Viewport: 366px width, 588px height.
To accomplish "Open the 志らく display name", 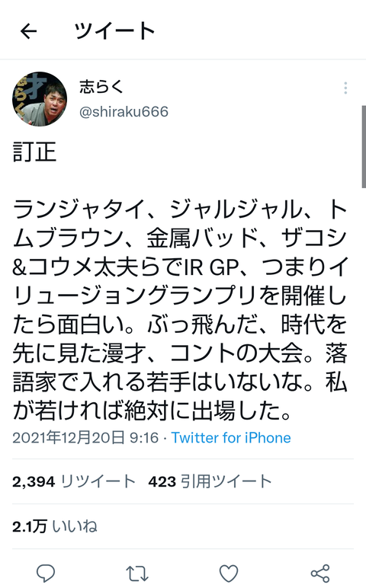I will (101, 87).
